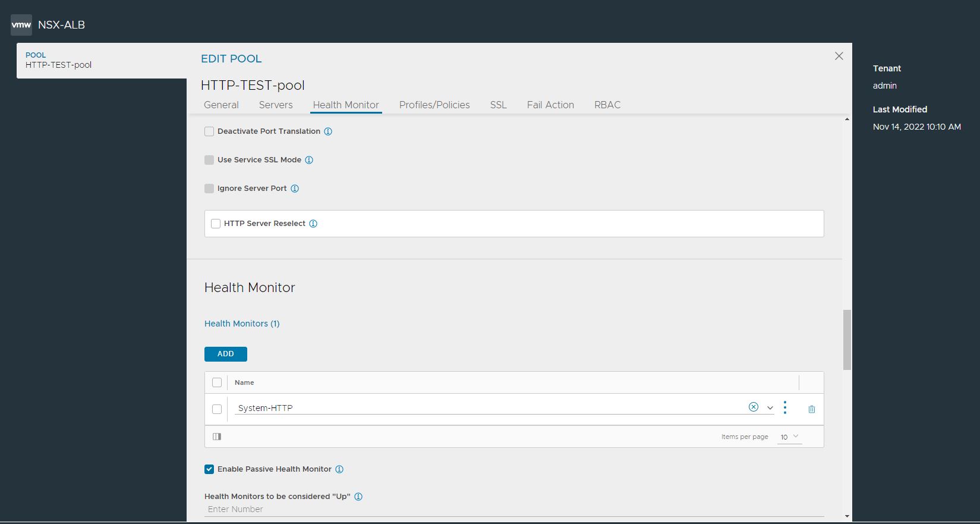Open the table column chooser icon
This screenshot has width=980, height=524.
pyautogui.click(x=217, y=437)
